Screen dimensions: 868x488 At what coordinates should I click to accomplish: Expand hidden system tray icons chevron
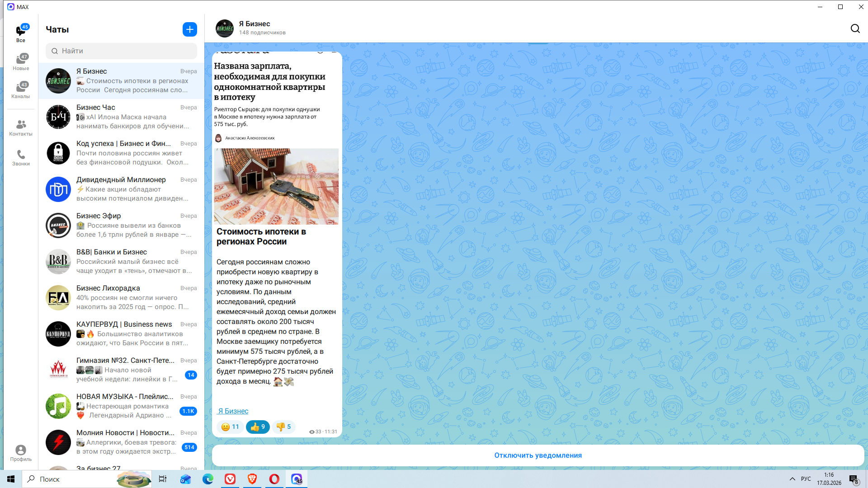pyautogui.click(x=792, y=479)
